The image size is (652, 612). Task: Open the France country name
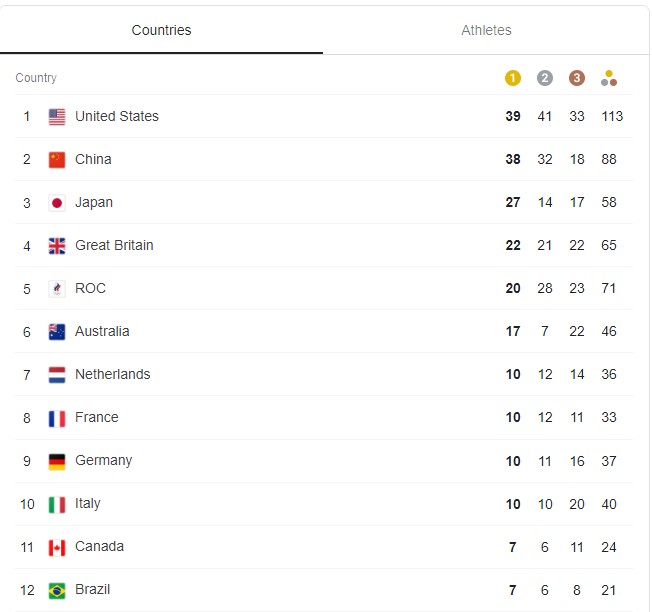pyautogui.click(x=96, y=417)
